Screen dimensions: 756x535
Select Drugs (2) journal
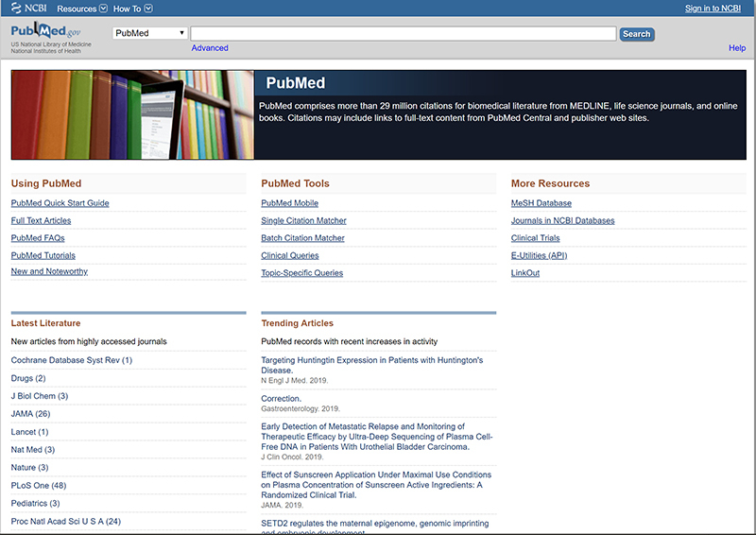pos(28,378)
